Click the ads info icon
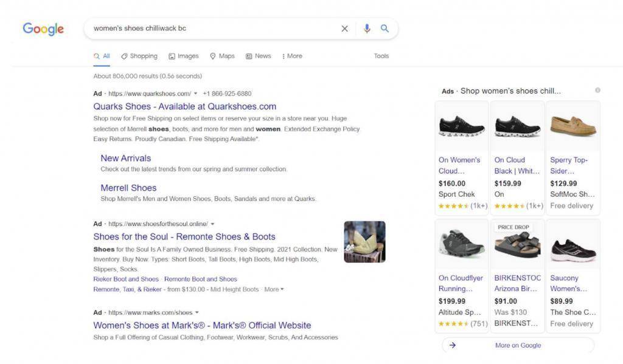This screenshot has width=623, height=364. [x=597, y=91]
